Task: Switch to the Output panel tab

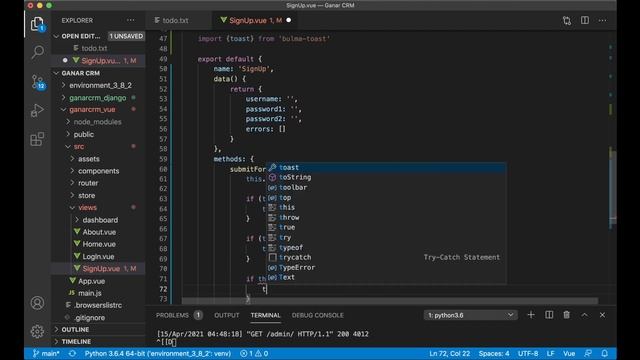Action: click(x=227, y=315)
